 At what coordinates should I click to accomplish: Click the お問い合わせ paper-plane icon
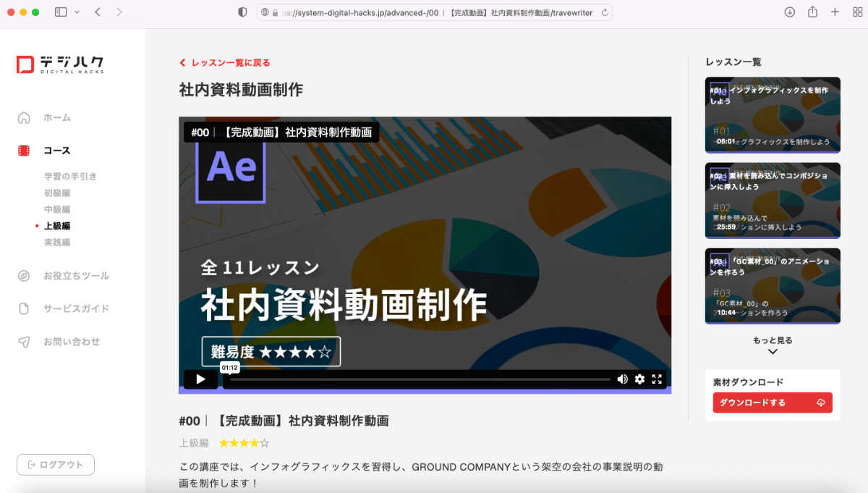(24, 340)
